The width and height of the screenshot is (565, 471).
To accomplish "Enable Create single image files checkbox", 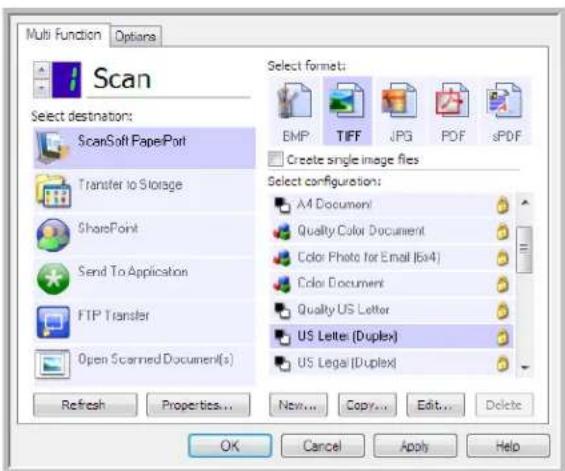I will pyautogui.click(x=276, y=159).
